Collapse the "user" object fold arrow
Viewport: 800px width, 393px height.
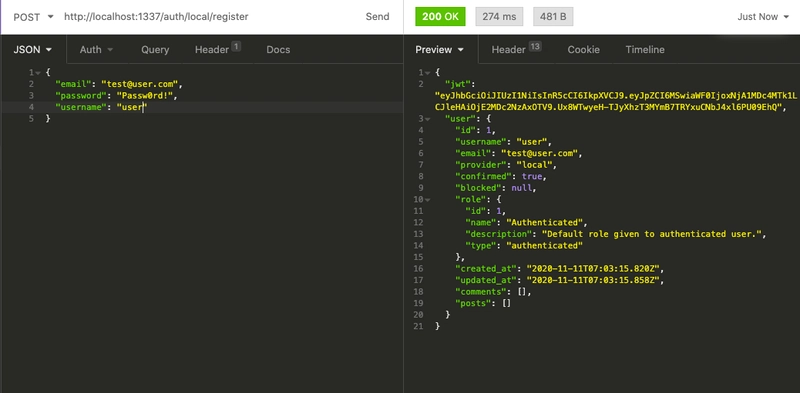[x=427, y=119]
